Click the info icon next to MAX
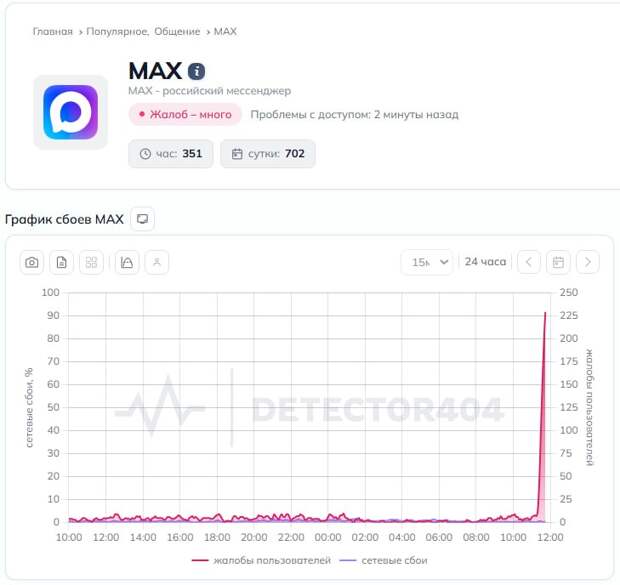 coord(197,71)
